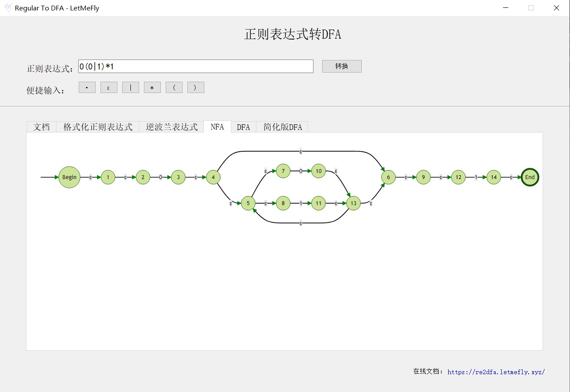Insert the epsilon symbol shortcut button
This screenshot has width=570, height=392.
pos(109,87)
